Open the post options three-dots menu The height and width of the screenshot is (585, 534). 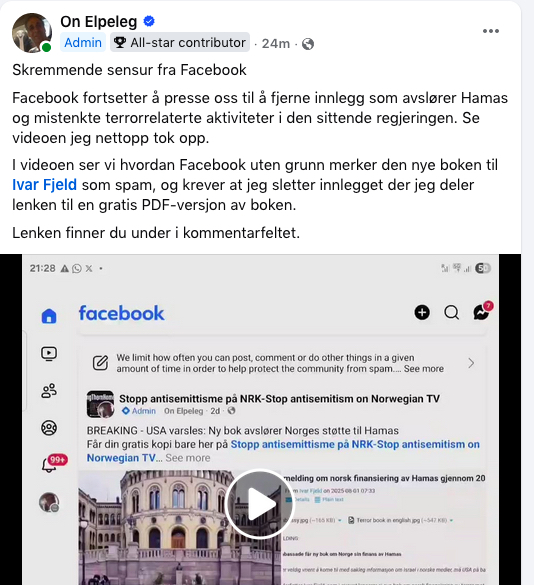(x=491, y=31)
